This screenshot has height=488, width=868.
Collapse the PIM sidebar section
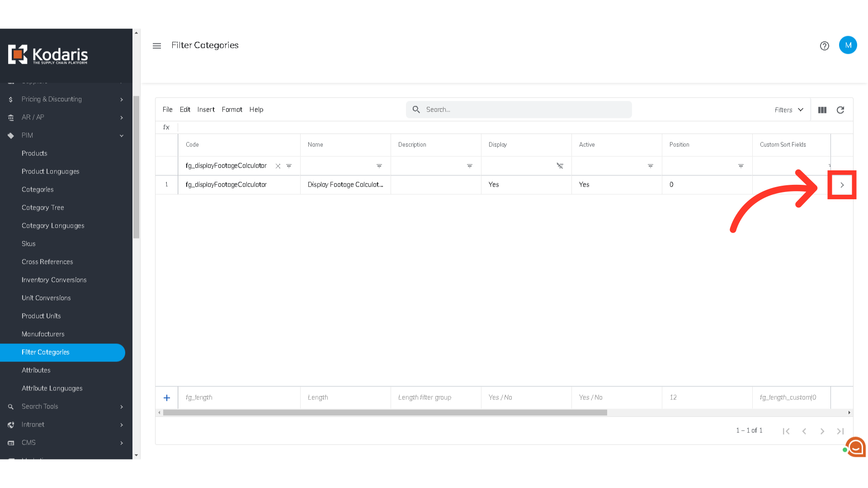click(121, 136)
